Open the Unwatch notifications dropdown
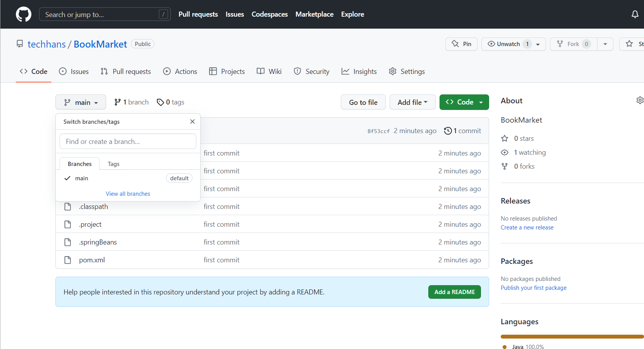This screenshot has height=349, width=644. 513,44
